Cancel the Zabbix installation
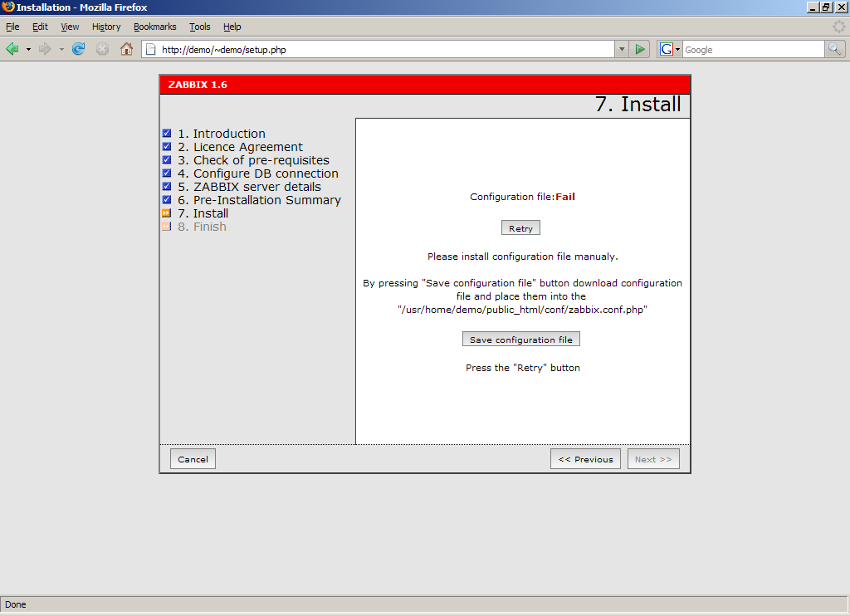850x616 pixels. pos(193,459)
